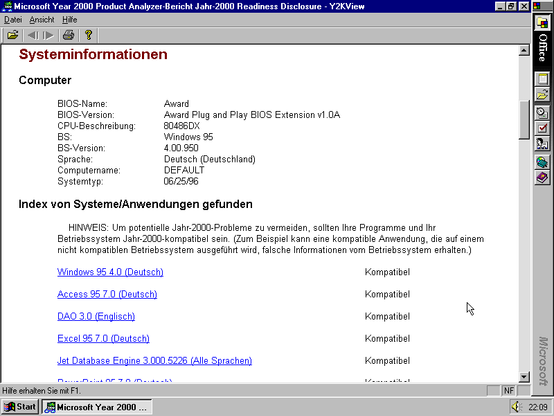This screenshot has width=554, height=416.
Task: Click the Systemtyp value 06/25/96
Action: pos(181,181)
